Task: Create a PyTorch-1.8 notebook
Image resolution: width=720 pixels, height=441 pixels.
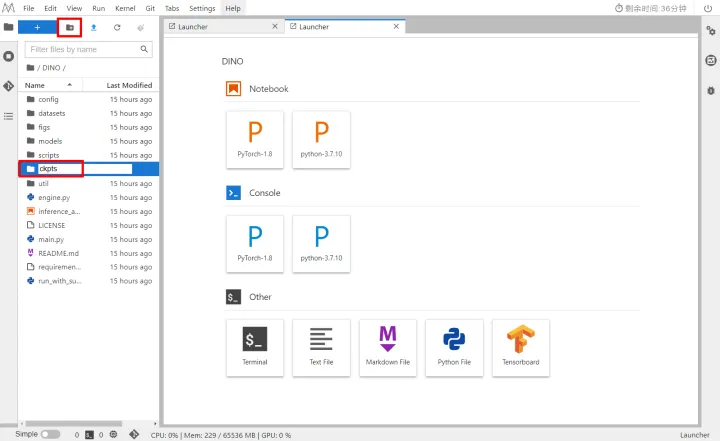Action: point(255,140)
